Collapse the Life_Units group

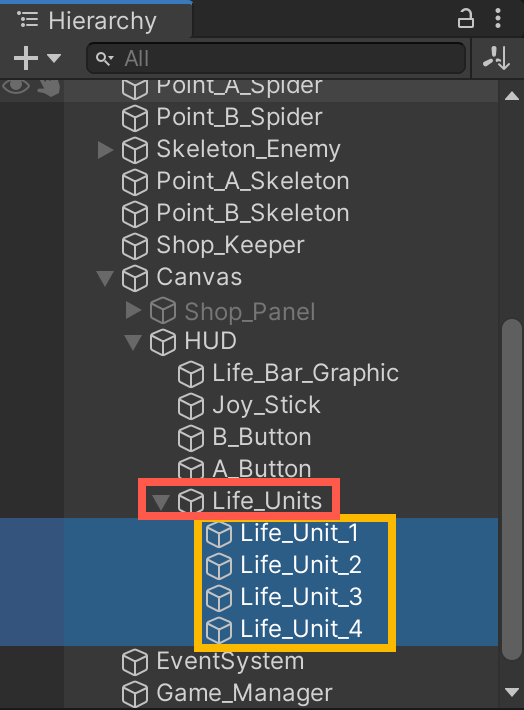[161, 502]
